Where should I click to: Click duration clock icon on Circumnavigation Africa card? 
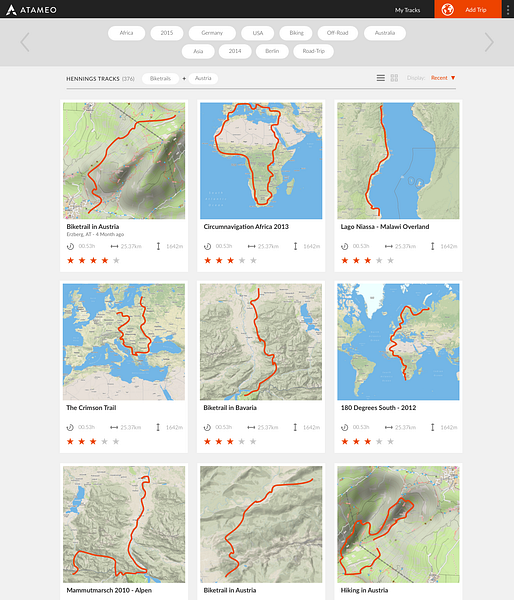pyautogui.click(x=207, y=246)
